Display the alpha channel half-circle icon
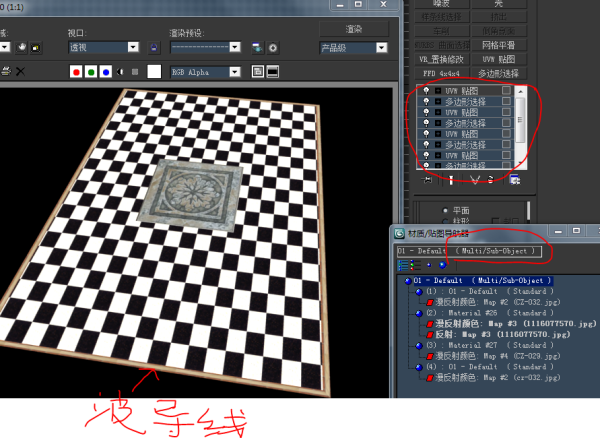600x438 pixels. click(121, 72)
